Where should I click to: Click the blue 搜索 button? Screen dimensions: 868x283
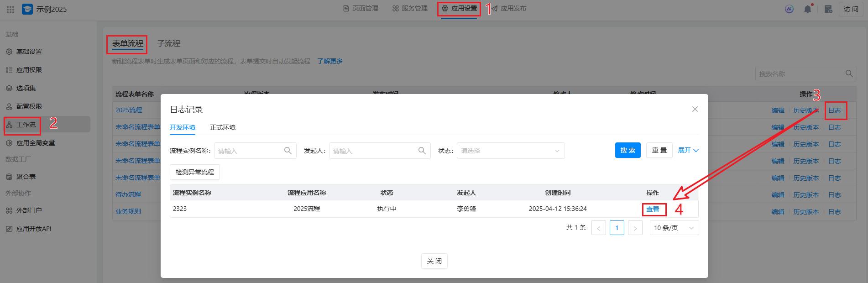(627, 150)
